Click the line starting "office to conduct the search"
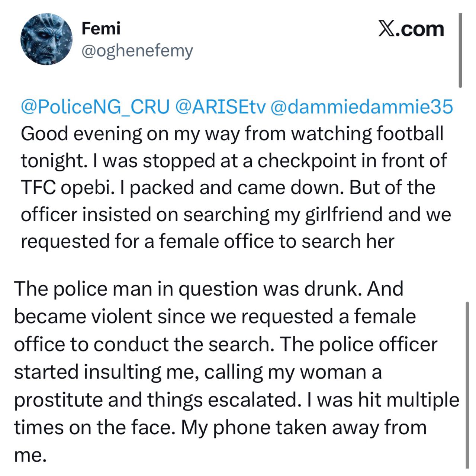The image size is (476, 476). click(226, 344)
